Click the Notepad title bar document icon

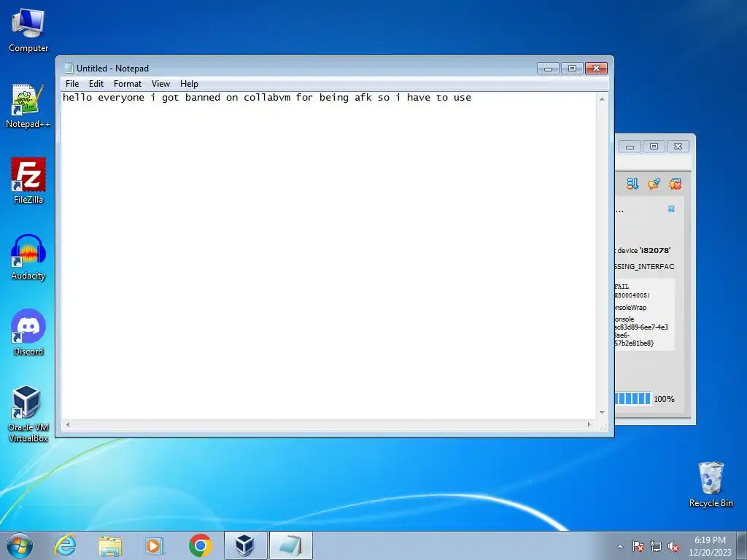click(69, 68)
